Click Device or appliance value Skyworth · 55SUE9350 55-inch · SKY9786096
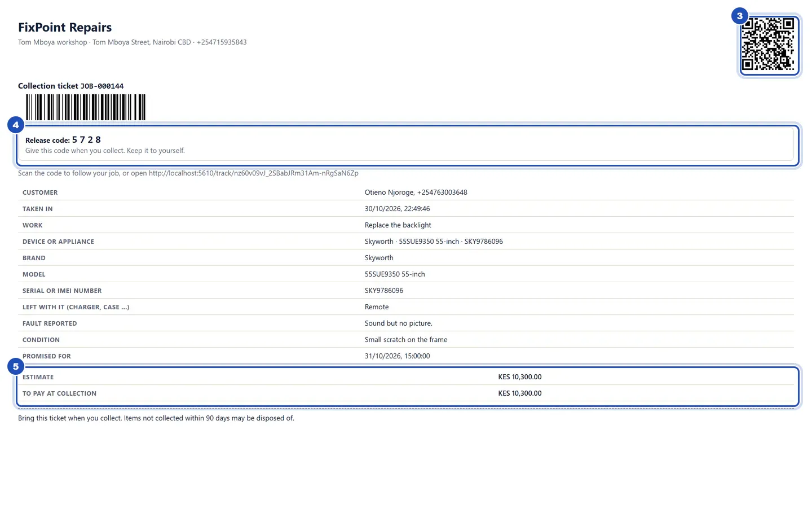 click(434, 242)
